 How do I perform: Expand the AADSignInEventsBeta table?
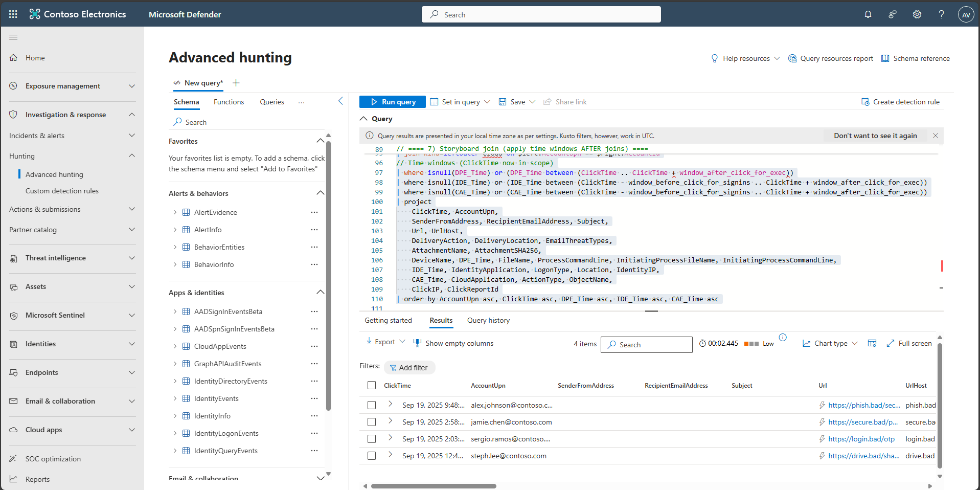[175, 311]
